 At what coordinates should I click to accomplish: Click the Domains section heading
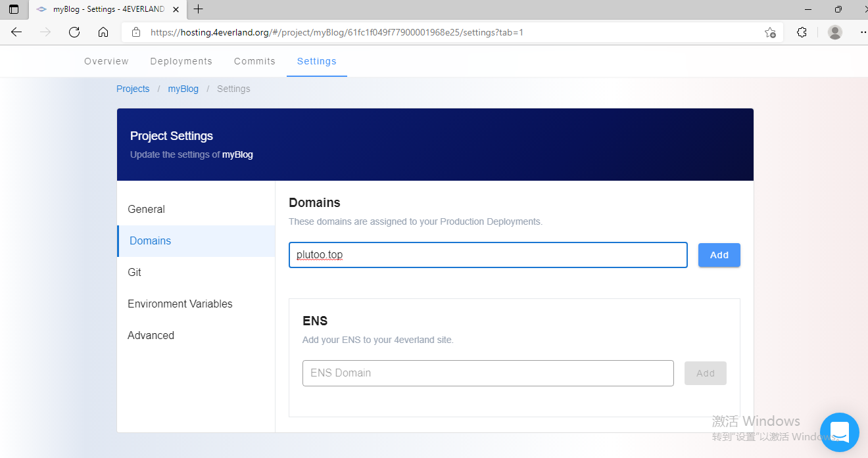(314, 202)
